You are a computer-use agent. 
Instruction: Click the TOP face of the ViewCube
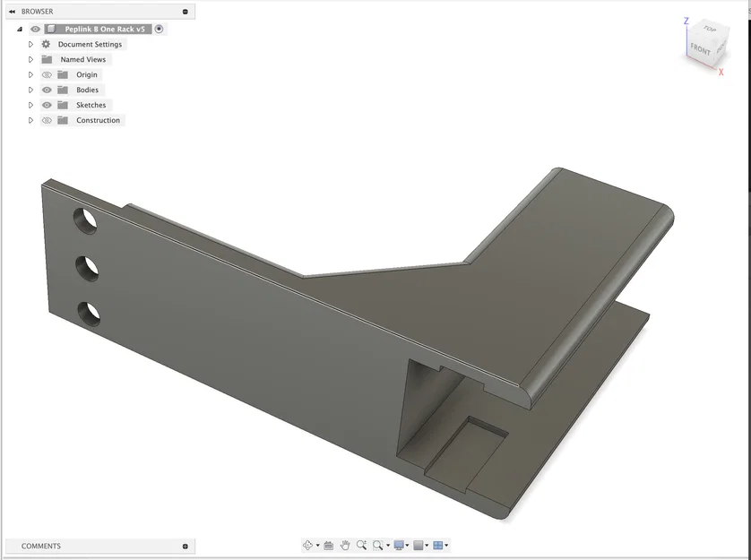coord(711,30)
